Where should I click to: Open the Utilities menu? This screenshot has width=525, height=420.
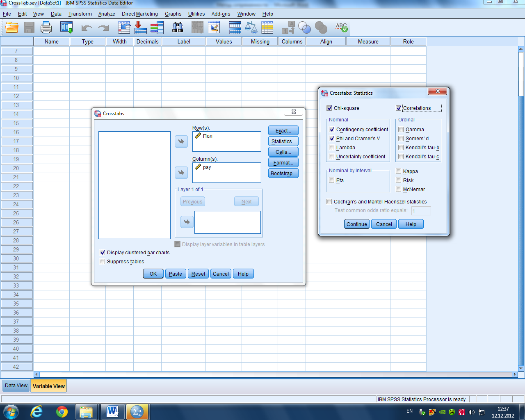pyautogui.click(x=196, y=14)
